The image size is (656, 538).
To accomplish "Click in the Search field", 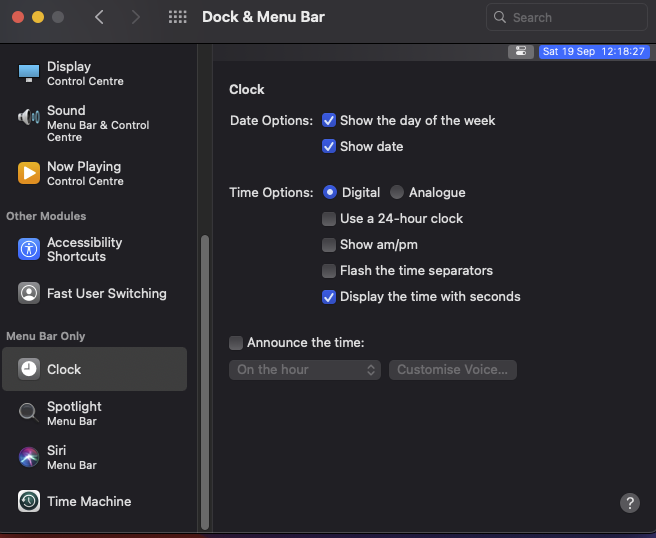I will pyautogui.click(x=567, y=17).
